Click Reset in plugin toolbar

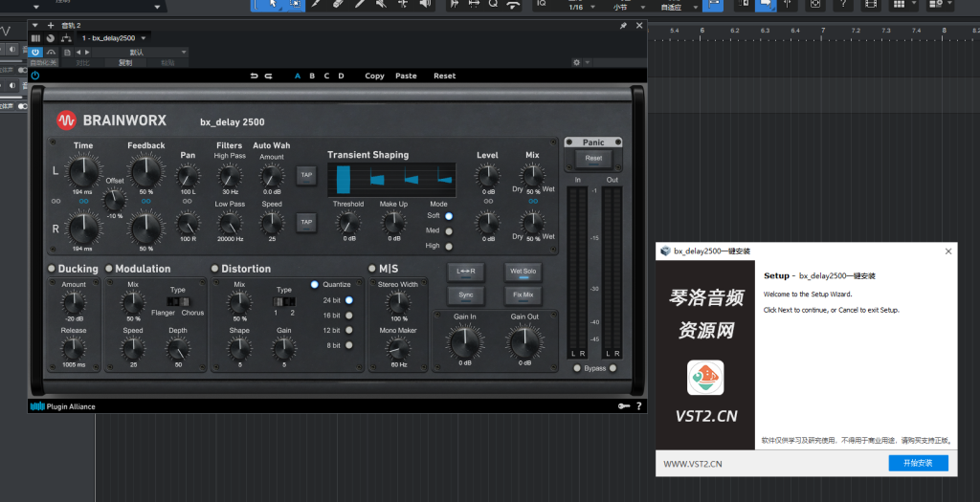click(x=444, y=76)
